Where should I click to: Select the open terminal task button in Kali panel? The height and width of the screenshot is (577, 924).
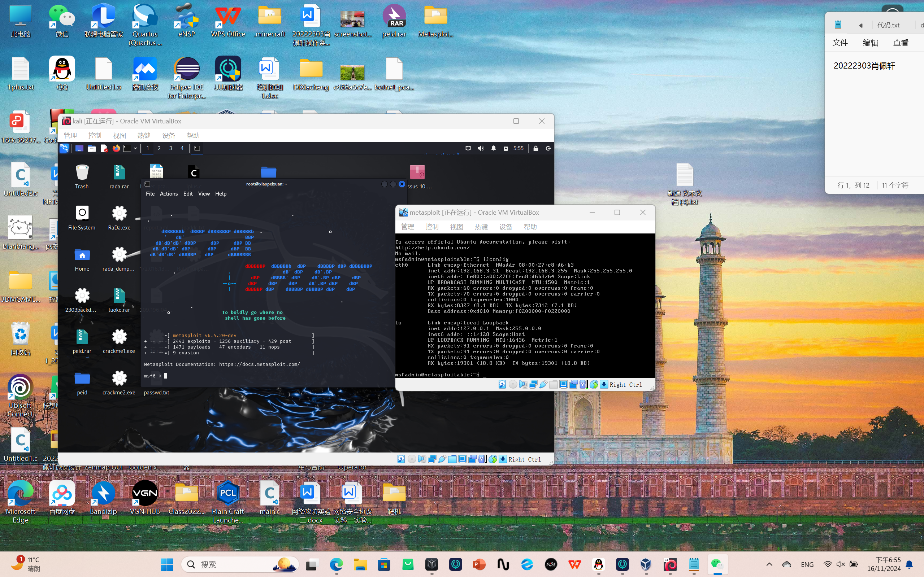pos(197,148)
